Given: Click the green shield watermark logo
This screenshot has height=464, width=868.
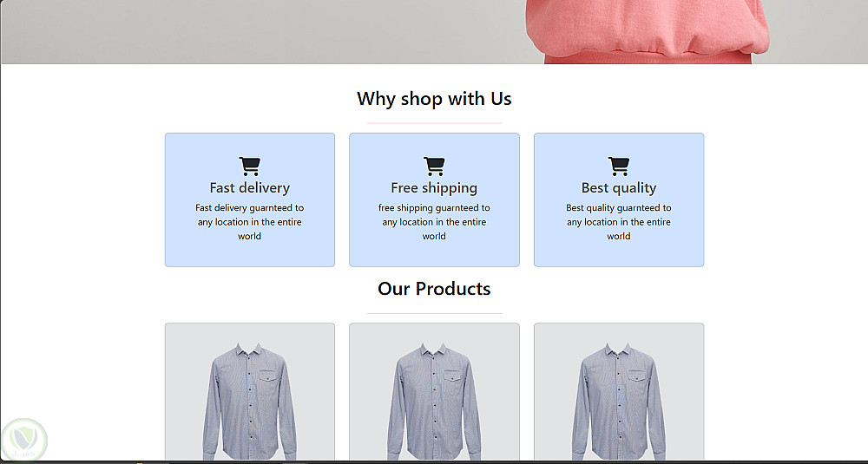Looking at the screenshot, I should (x=24, y=441).
